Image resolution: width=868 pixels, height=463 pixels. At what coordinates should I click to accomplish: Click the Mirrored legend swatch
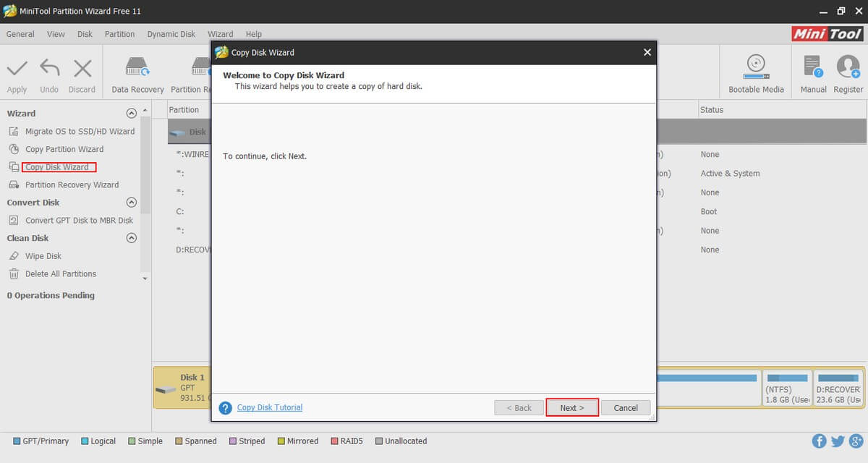[x=281, y=441]
